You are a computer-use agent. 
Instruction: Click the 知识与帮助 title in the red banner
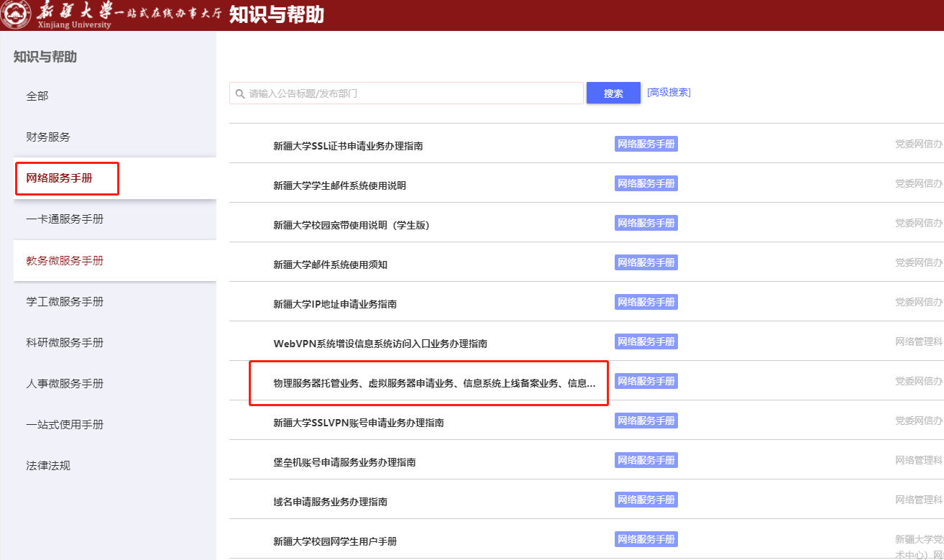point(277,14)
